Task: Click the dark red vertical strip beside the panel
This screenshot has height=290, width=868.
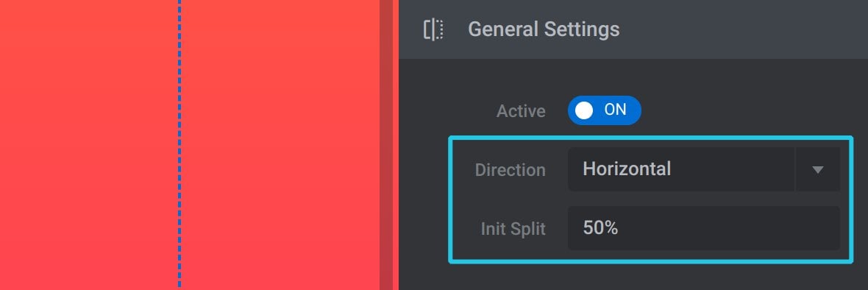Action: [x=386, y=145]
